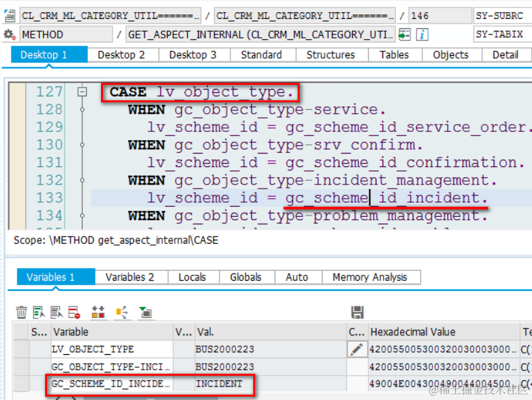Viewport: 532px width, 400px height.
Task: Click the gear icon beside METHOD field
Action: click(9, 34)
